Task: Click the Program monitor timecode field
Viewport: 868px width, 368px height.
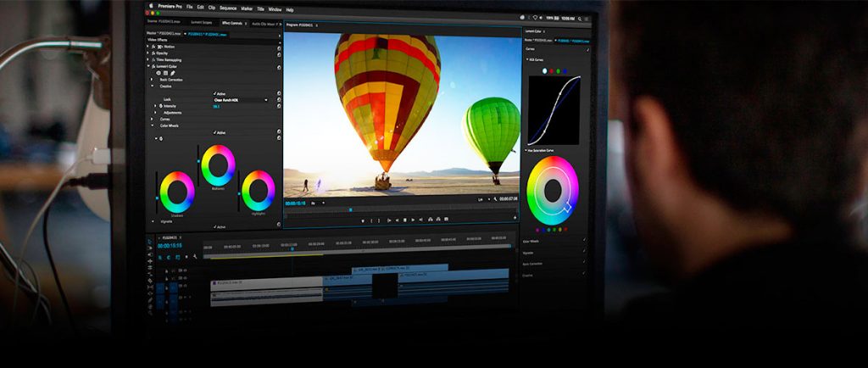Action: [x=295, y=204]
